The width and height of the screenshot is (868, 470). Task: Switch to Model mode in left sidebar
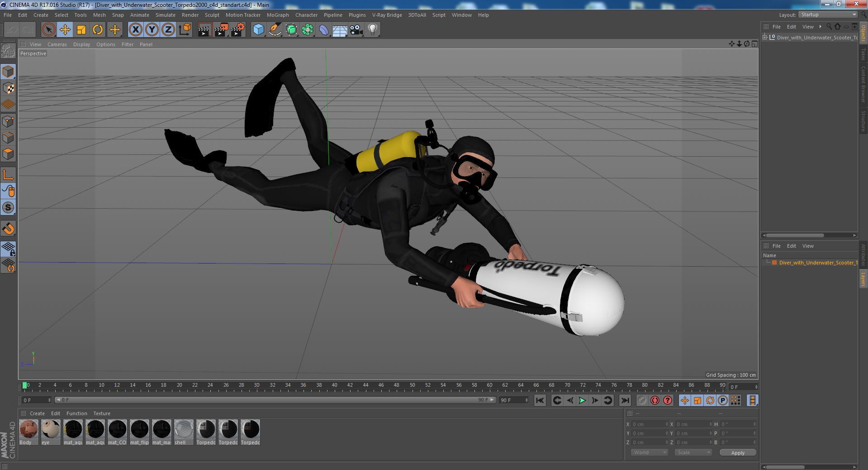point(8,72)
